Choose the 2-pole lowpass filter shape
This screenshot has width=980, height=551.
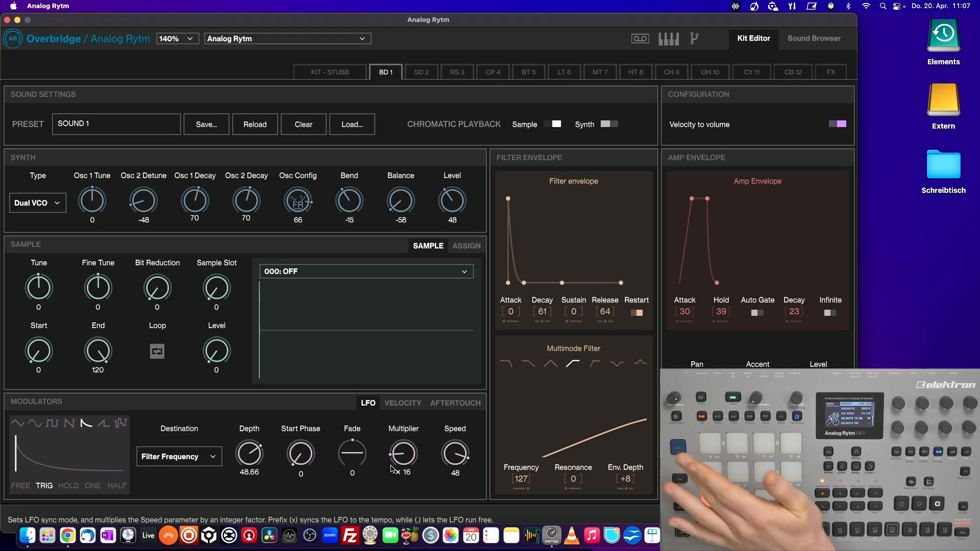point(506,363)
